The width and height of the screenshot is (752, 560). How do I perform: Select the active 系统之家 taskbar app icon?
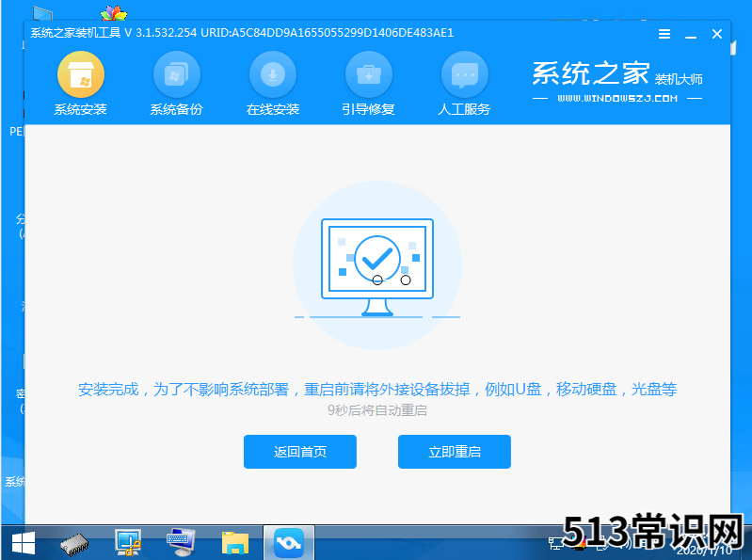tap(289, 543)
